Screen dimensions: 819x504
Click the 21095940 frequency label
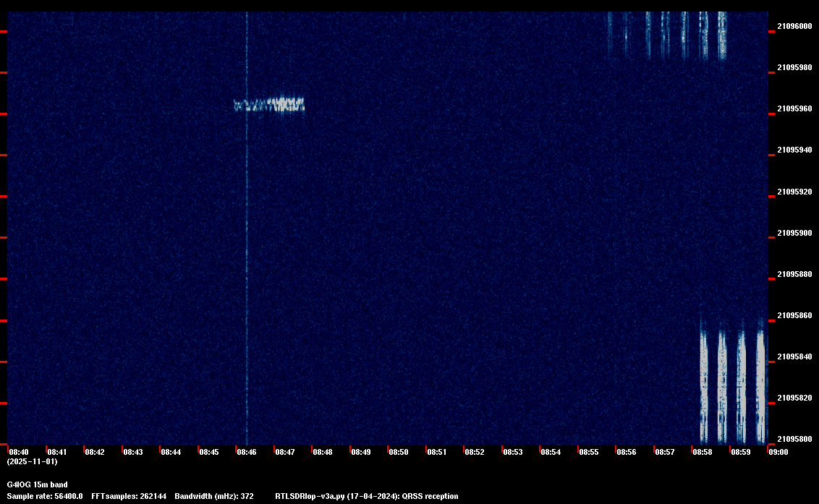[794, 150]
